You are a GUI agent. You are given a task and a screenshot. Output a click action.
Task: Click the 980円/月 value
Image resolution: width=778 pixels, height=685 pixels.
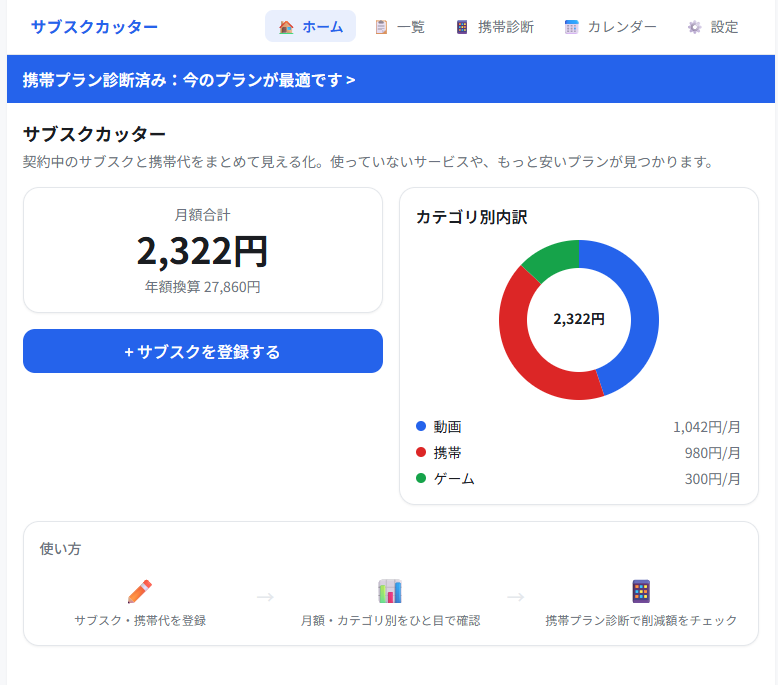[713, 453]
